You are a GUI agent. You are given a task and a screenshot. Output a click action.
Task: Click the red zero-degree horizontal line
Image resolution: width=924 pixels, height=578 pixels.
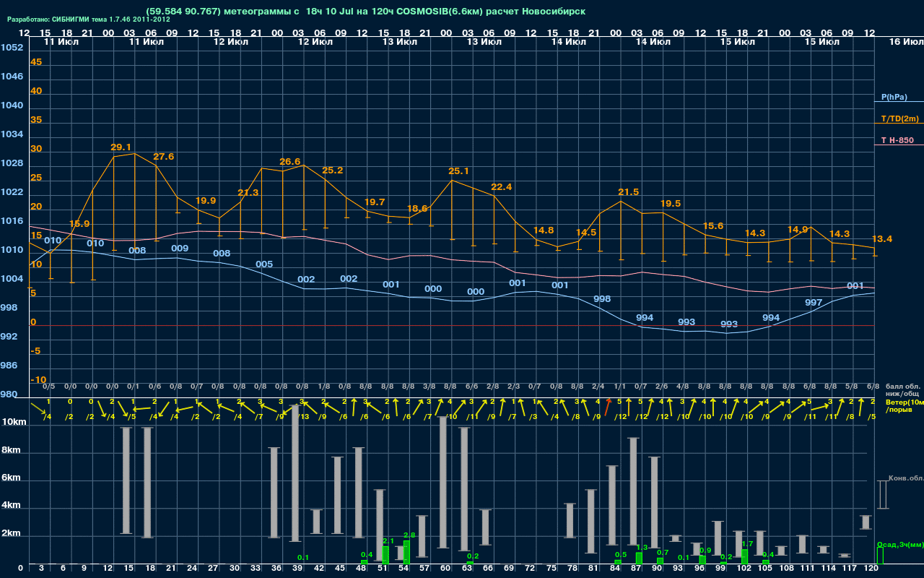click(452, 326)
